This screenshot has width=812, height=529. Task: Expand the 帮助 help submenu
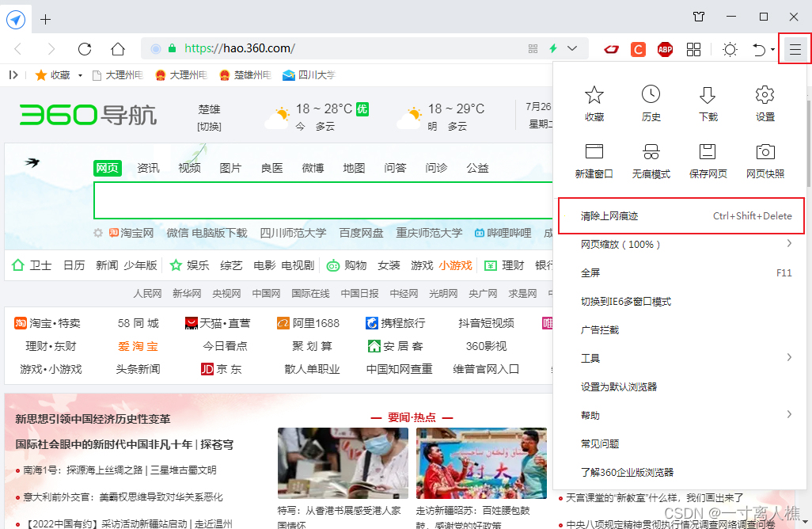pyautogui.click(x=789, y=414)
